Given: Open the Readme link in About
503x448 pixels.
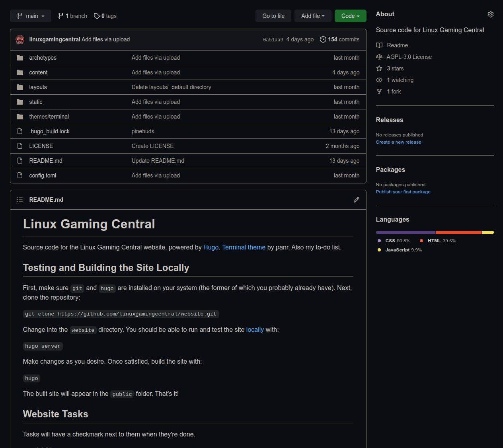Looking at the screenshot, I should (x=397, y=45).
